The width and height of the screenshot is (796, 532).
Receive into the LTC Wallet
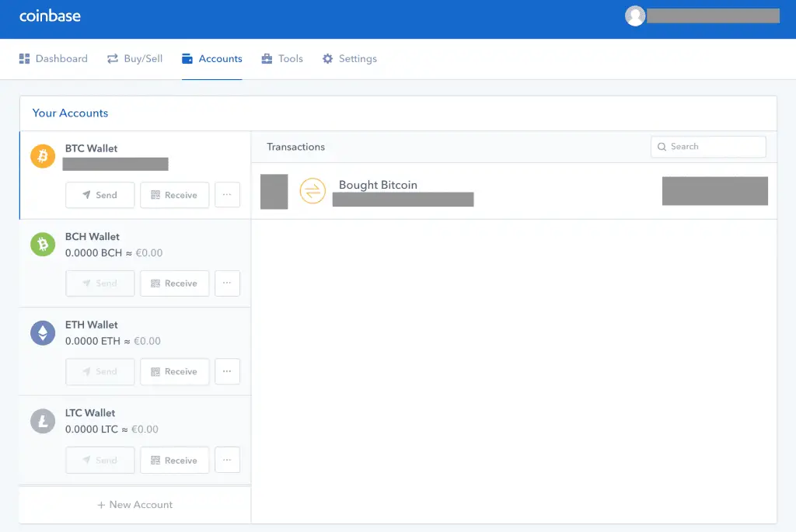pos(175,460)
